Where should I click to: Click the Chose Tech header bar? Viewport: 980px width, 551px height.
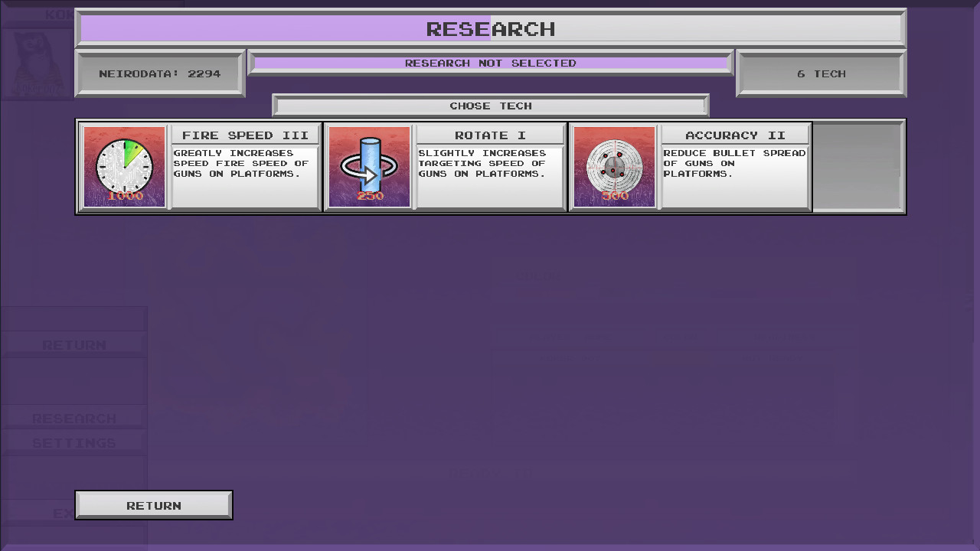pyautogui.click(x=490, y=106)
